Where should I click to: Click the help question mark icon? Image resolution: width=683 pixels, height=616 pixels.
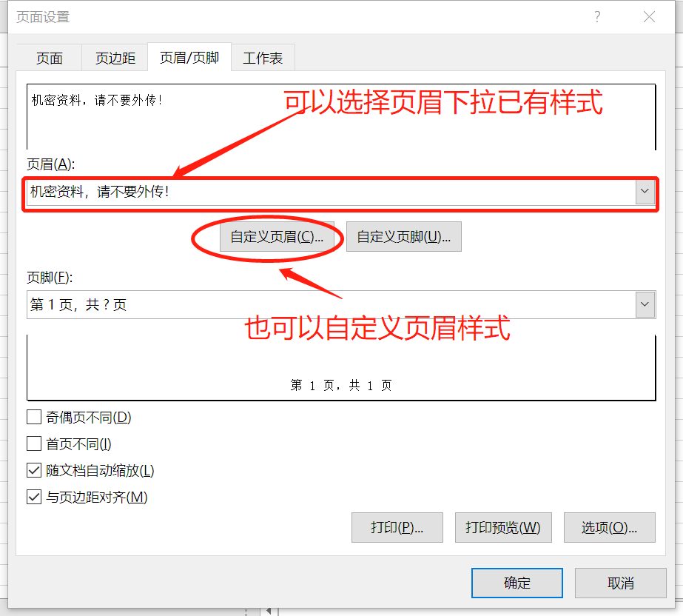click(597, 17)
